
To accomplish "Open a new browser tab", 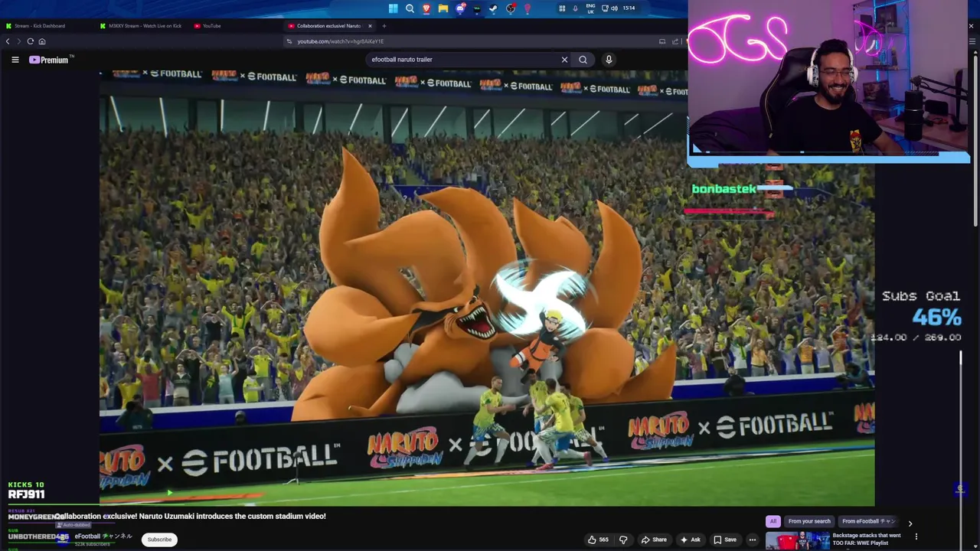I will (x=384, y=26).
